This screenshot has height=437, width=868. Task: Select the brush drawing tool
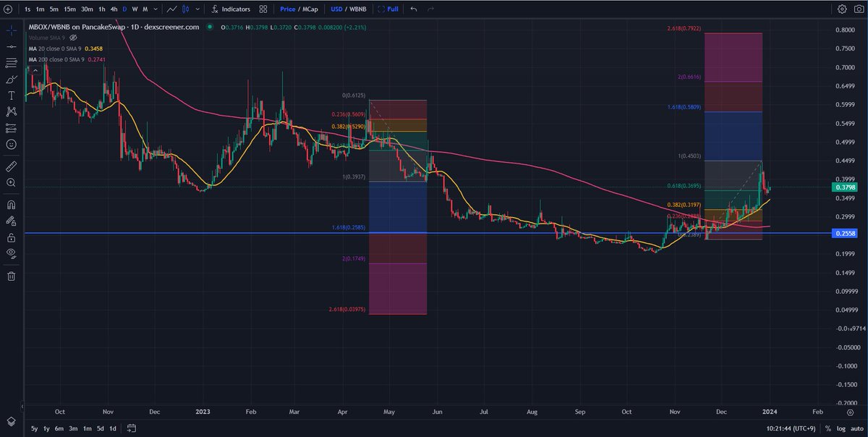coord(11,80)
